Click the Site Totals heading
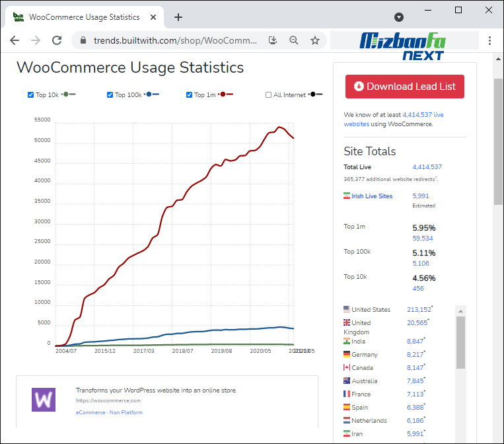The height and width of the screenshot is (444, 504). click(x=370, y=151)
